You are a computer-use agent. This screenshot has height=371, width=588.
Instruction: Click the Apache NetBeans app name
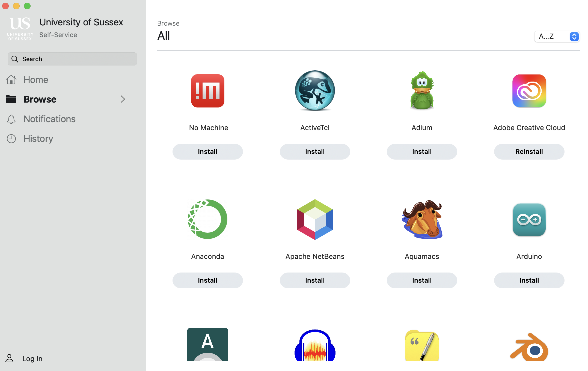pos(315,256)
